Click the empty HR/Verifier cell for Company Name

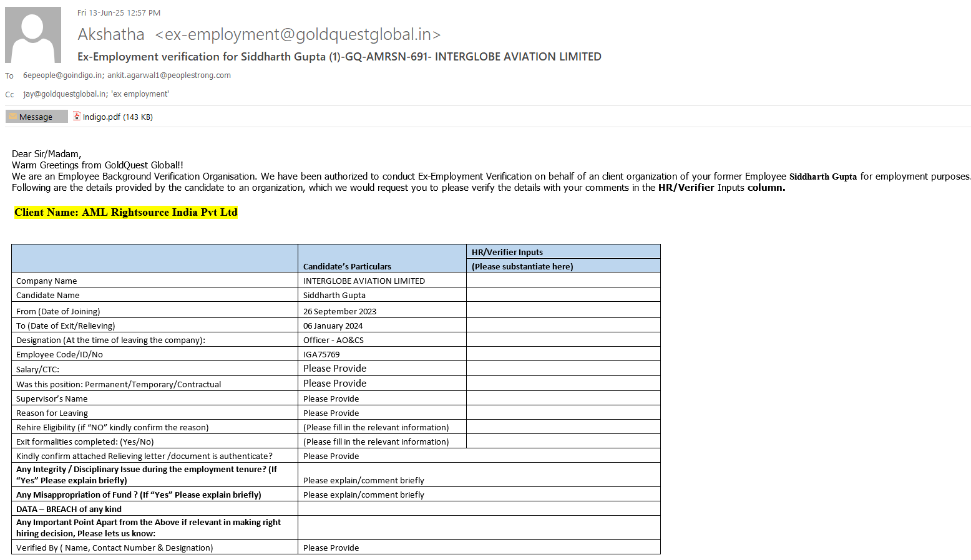pyautogui.click(x=563, y=281)
